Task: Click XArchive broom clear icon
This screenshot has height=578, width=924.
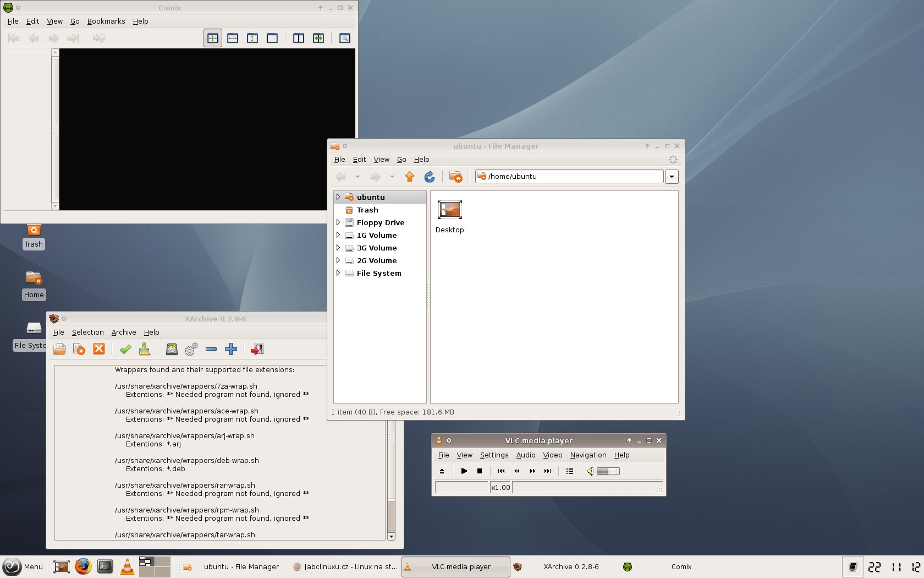Action: tap(145, 349)
